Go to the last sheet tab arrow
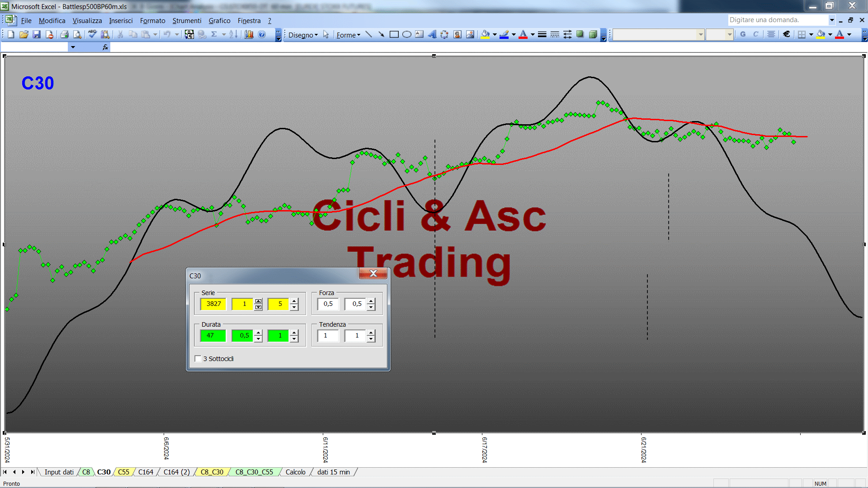Viewport: 868px width, 488px height. click(x=32, y=472)
